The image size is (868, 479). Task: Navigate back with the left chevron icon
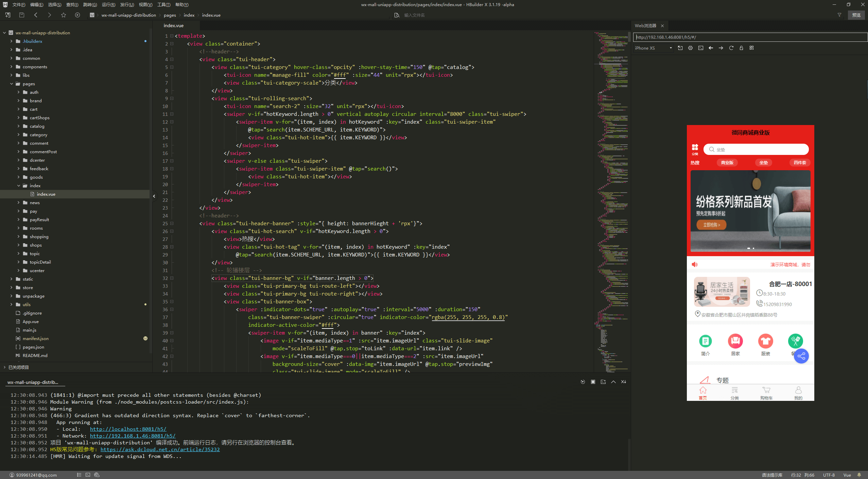click(36, 15)
